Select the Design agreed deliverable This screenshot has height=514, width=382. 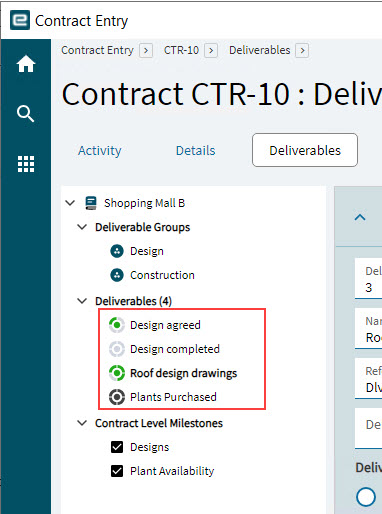165,325
